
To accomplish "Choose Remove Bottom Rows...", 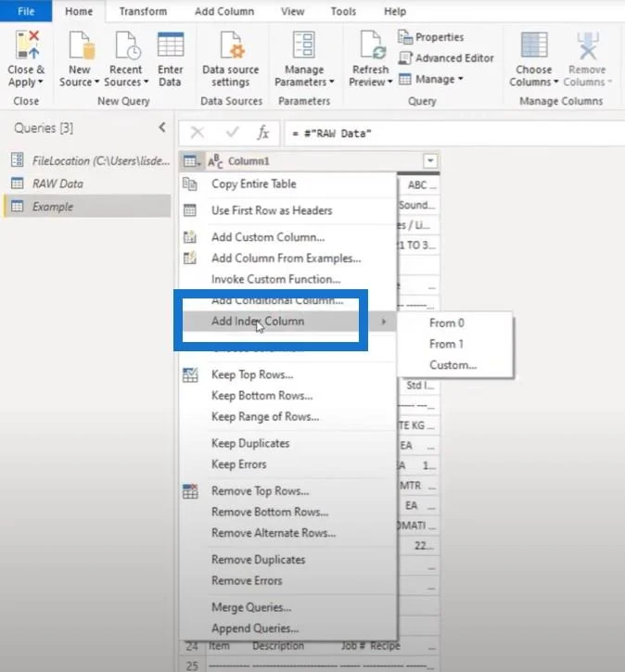I will click(x=288, y=512).
